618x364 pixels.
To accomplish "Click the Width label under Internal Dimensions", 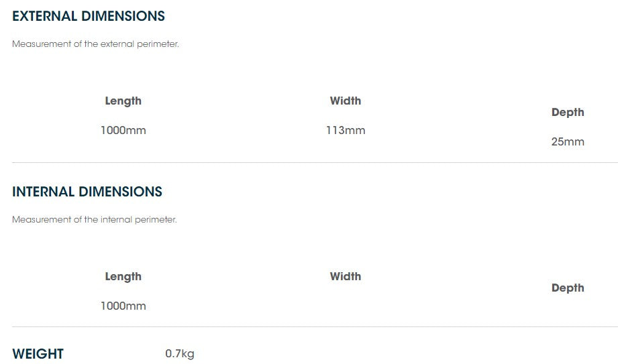I will (x=346, y=277).
